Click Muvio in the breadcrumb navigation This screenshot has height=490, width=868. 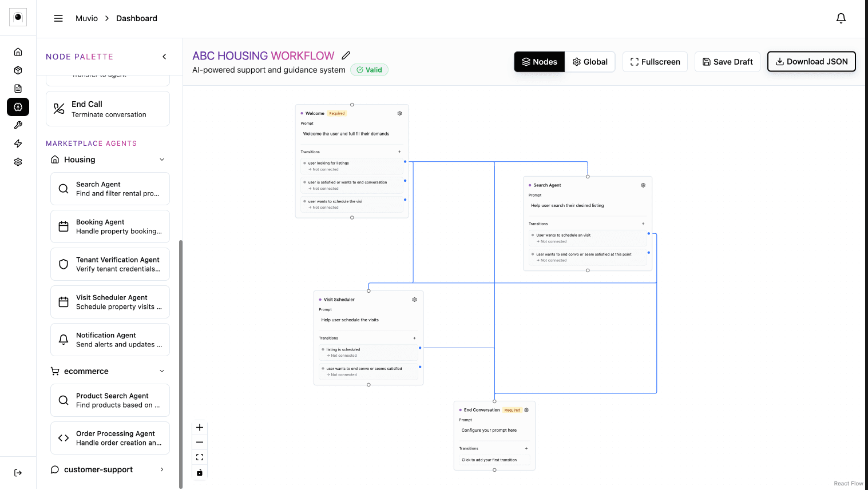[x=86, y=18]
